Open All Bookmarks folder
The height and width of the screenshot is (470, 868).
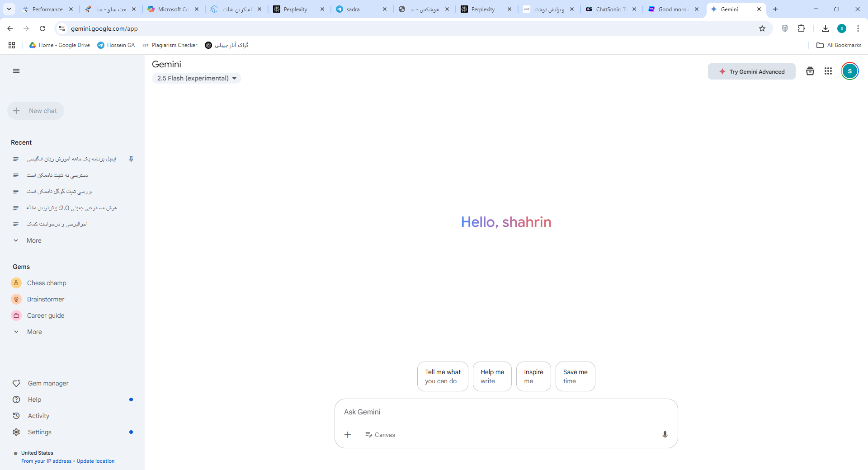[x=839, y=45]
